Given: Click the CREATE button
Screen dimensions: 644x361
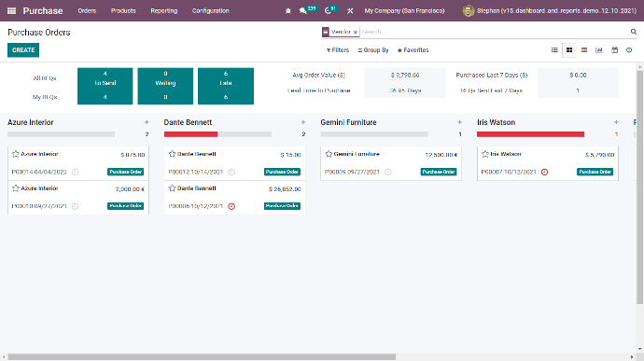Looking at the screenshot, I should 23,50.
